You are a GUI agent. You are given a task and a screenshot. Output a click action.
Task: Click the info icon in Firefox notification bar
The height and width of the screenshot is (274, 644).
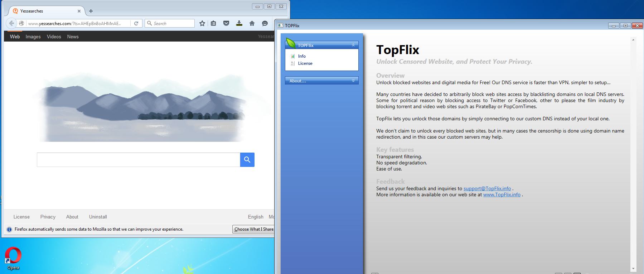point(9,229)
